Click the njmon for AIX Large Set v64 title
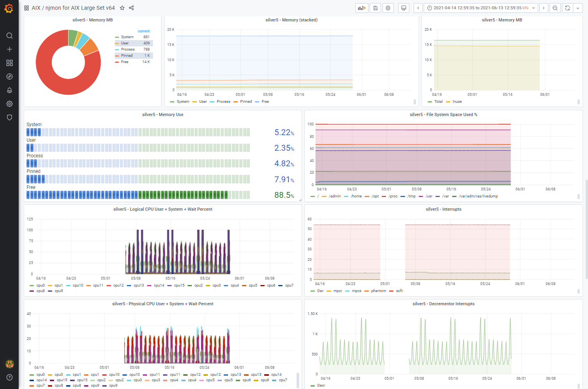588x389 pixels. (80, 8)
